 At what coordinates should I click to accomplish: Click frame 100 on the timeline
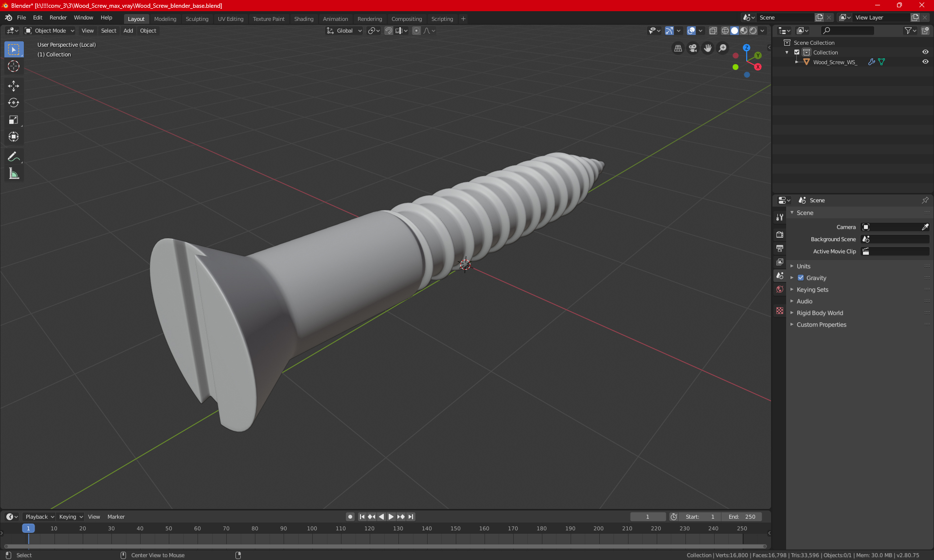[x=312, y=528]
